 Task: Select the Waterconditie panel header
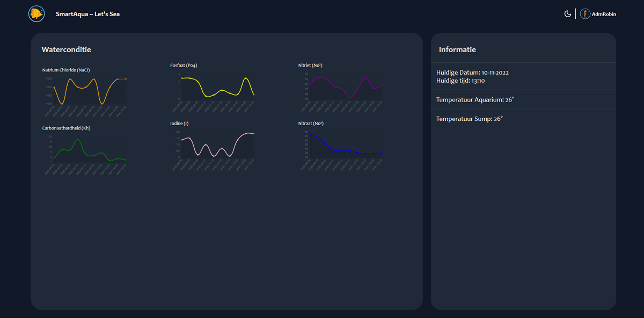[67, 49]
